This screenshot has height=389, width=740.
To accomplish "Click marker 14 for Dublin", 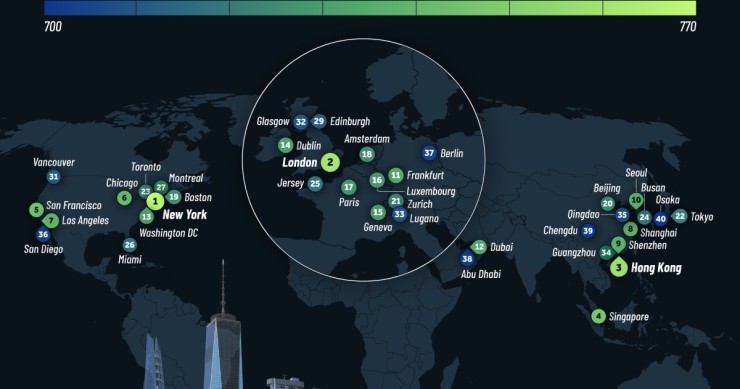I will coord(286,145).
